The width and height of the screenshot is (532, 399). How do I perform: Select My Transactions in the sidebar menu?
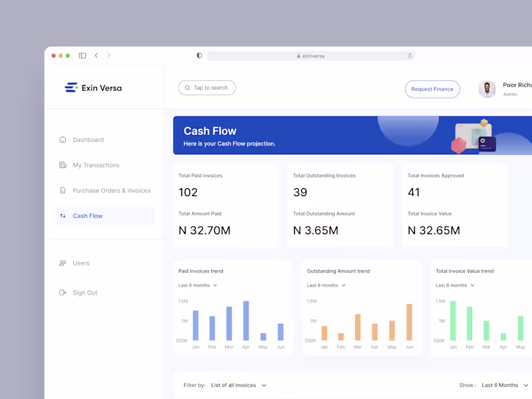[x=96, y=165]
